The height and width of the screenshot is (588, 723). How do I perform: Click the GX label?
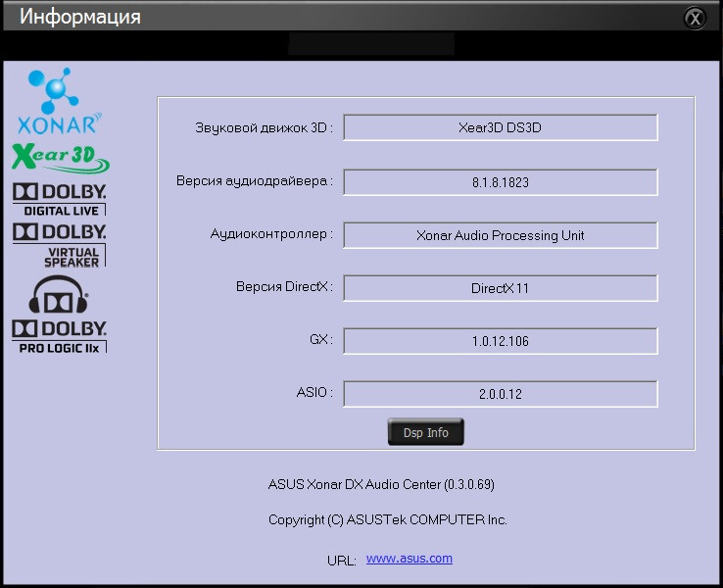[321, 339]
